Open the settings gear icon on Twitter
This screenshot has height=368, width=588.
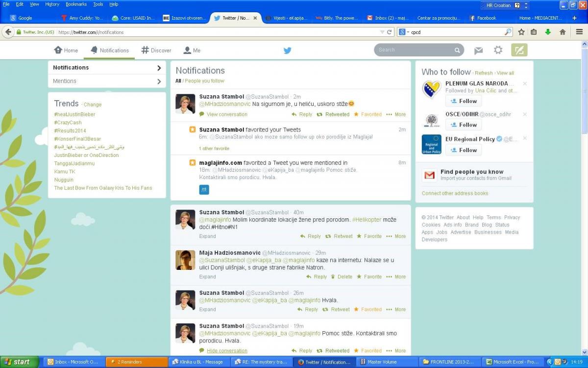[498, 50]
